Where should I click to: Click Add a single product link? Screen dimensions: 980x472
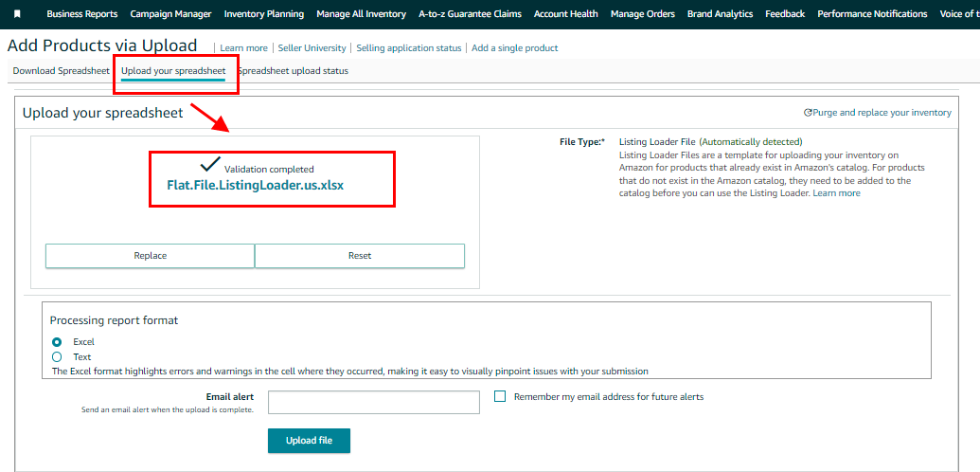515,47
